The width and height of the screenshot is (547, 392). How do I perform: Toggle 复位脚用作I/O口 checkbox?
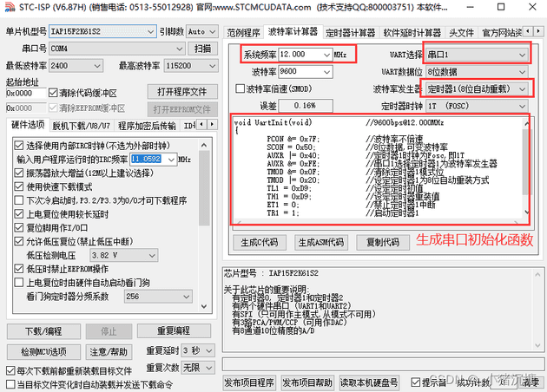19,228
